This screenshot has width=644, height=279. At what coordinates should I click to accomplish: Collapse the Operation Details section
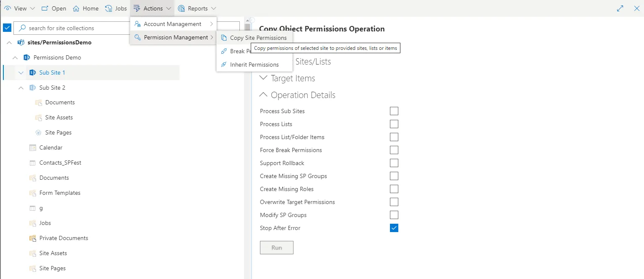263,95
